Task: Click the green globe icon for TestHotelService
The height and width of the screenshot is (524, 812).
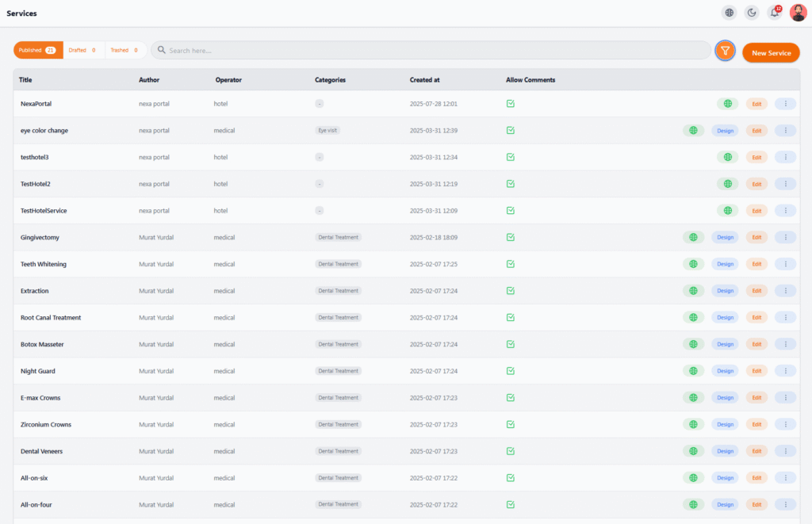Action: [x=728, y=211]
